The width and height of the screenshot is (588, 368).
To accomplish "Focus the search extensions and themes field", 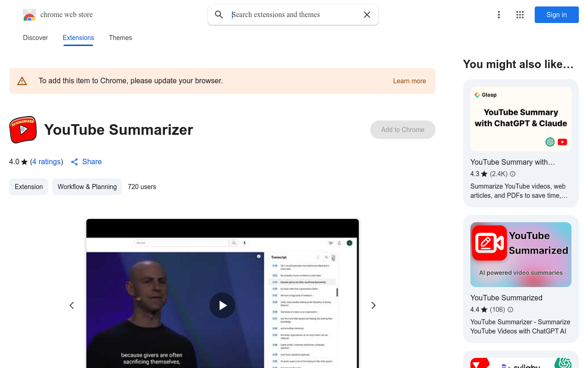I will [x=294, y=15].
